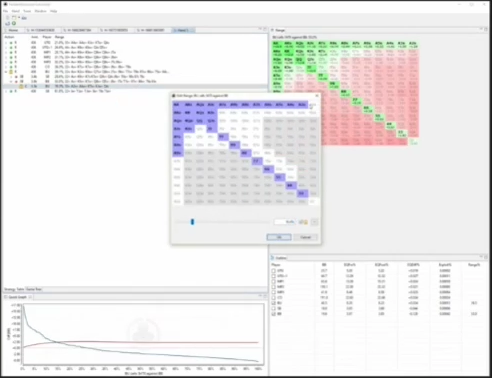Open the Help menu
The width and height of the screenshot is (492, 378).
(x=53, y=11)
